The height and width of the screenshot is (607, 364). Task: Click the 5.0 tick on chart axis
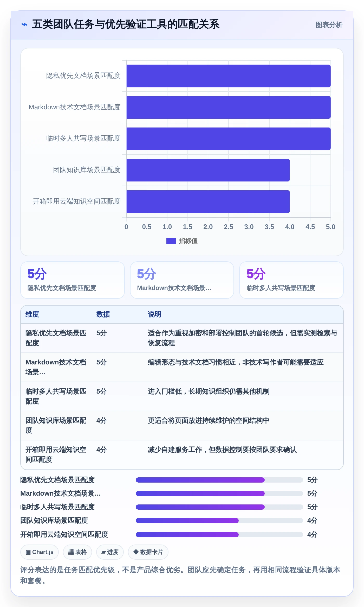tap(330, 227)
